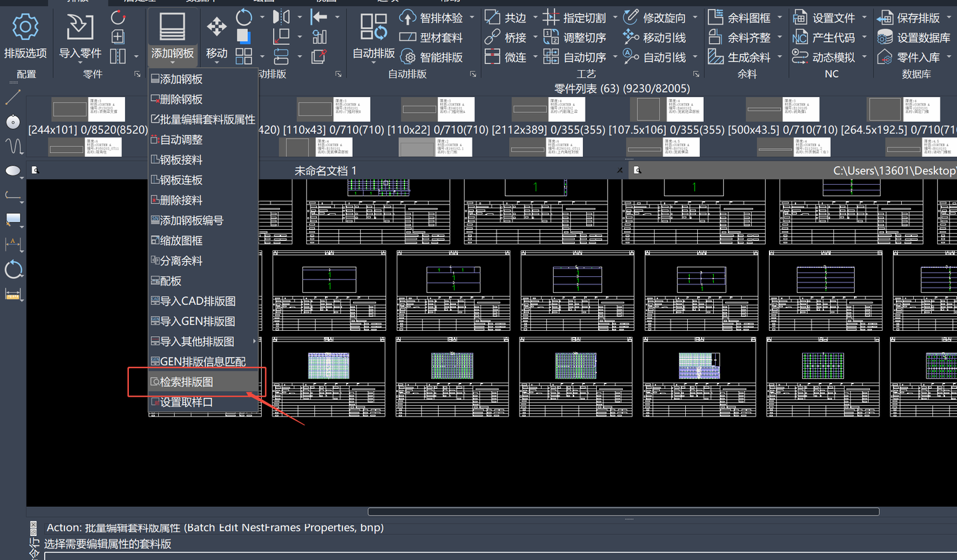Click the command line input field
Screen dimensions: 957x560
(500, 556)
